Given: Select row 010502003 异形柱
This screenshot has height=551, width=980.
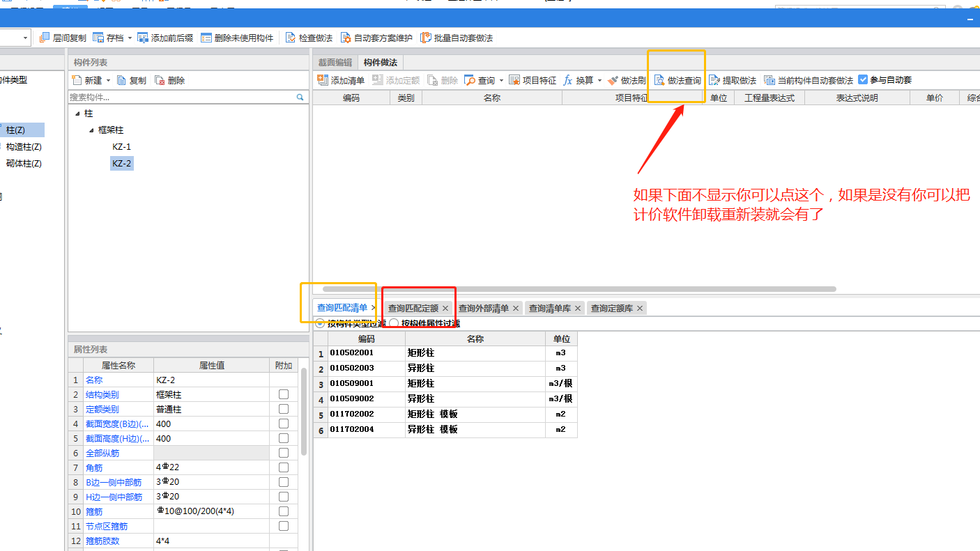Looking at the screenshot, I should click(x=445, y=368).
